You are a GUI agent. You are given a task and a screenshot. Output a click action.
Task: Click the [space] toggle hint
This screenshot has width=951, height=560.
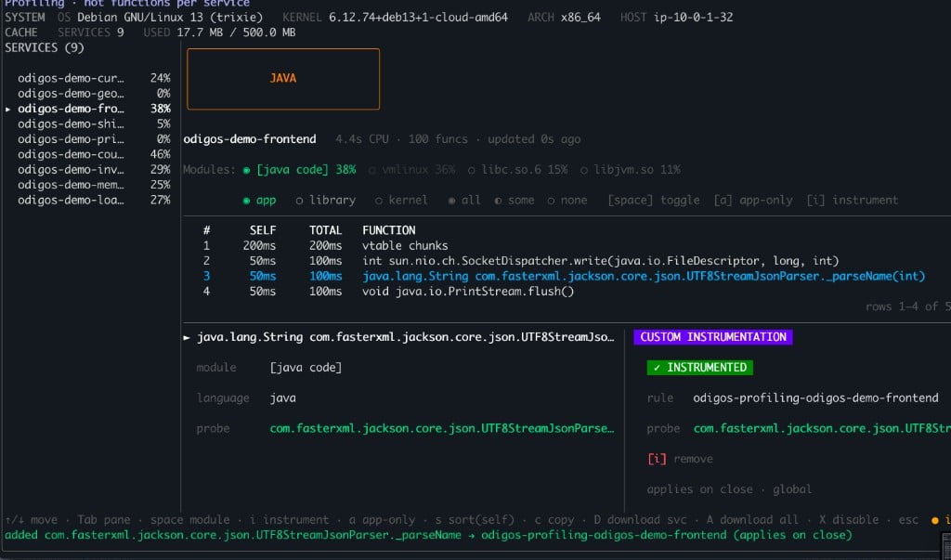(x=653, y=200)
